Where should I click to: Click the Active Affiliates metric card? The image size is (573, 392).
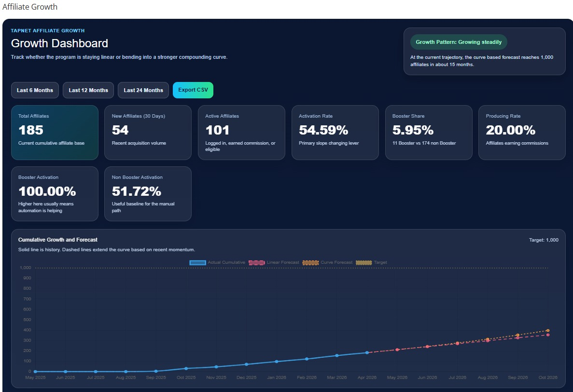pyautogui.click(x=241, y=132)
